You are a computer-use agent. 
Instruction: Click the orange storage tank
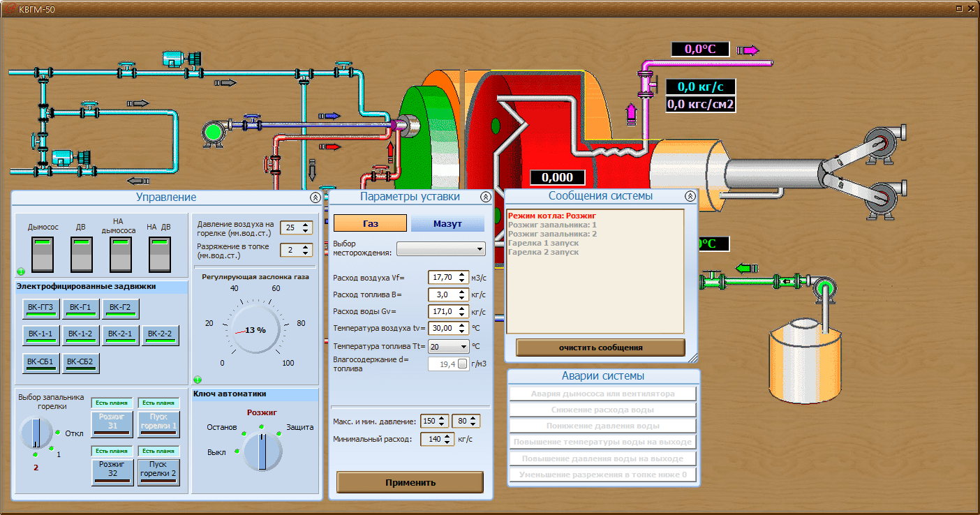(804, 364)
